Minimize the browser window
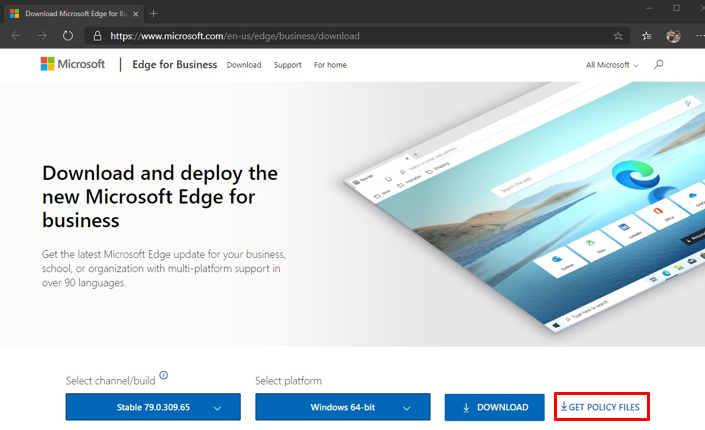Image resolution: width=705 pixels, height=430 pixels. click(649, 8)
